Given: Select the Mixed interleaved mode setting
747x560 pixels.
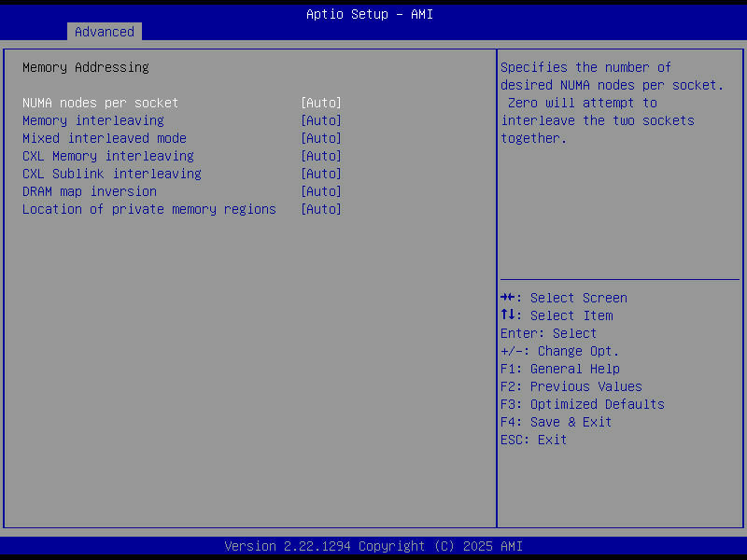Looking at the screenshot, I should [x=104, y=137].
